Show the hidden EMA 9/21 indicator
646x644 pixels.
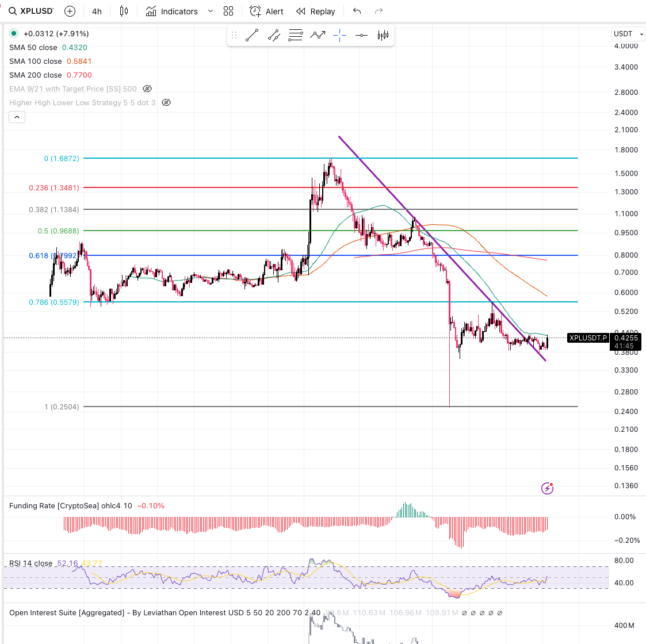(x=147, y=89)
